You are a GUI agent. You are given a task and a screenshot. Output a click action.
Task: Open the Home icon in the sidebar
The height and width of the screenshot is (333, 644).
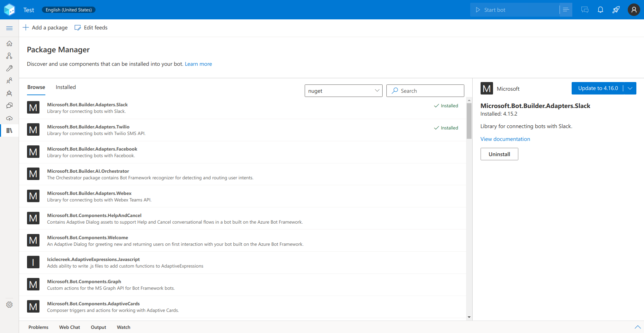click(9, 44)
